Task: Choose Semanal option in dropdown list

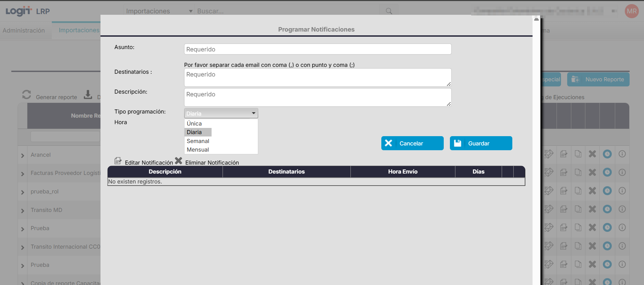Action: tap(198, 141)
